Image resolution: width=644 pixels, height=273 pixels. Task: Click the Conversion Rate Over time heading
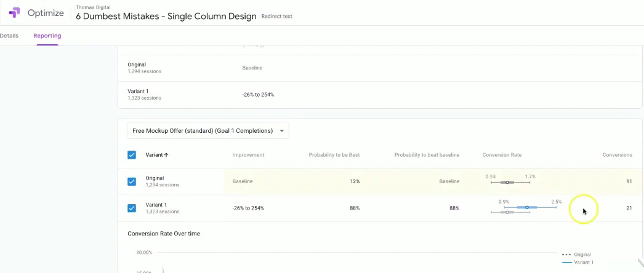(164, 234)
